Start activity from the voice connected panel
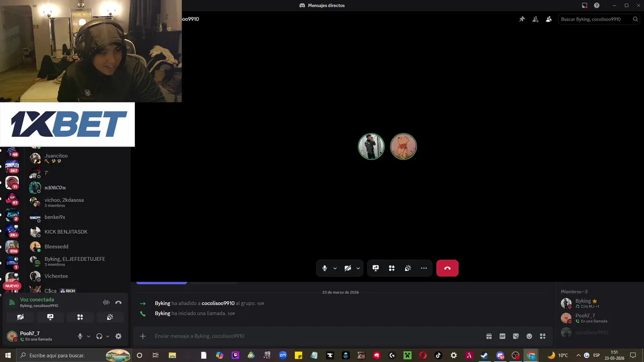644x362 pixels. [80, 317]
